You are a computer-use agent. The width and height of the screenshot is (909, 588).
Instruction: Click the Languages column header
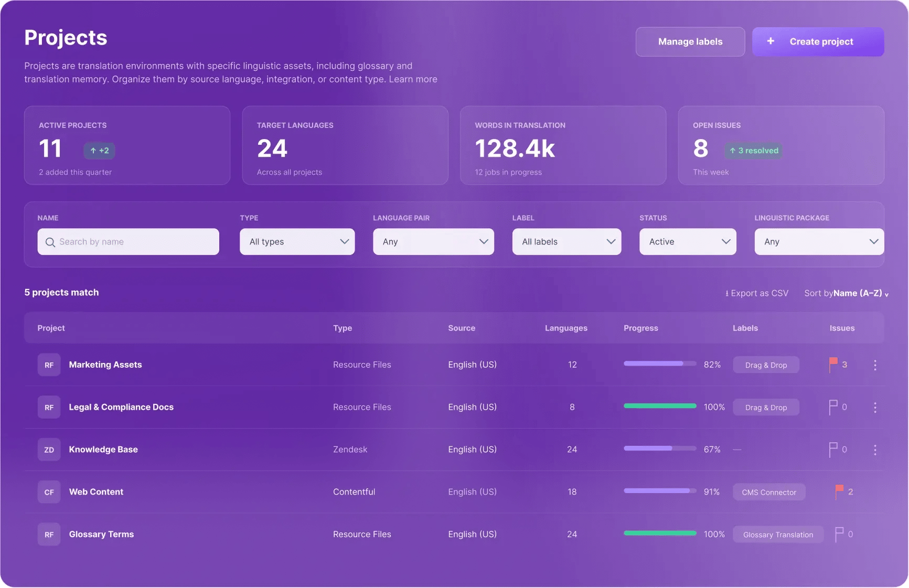click(x=566, y=328)
